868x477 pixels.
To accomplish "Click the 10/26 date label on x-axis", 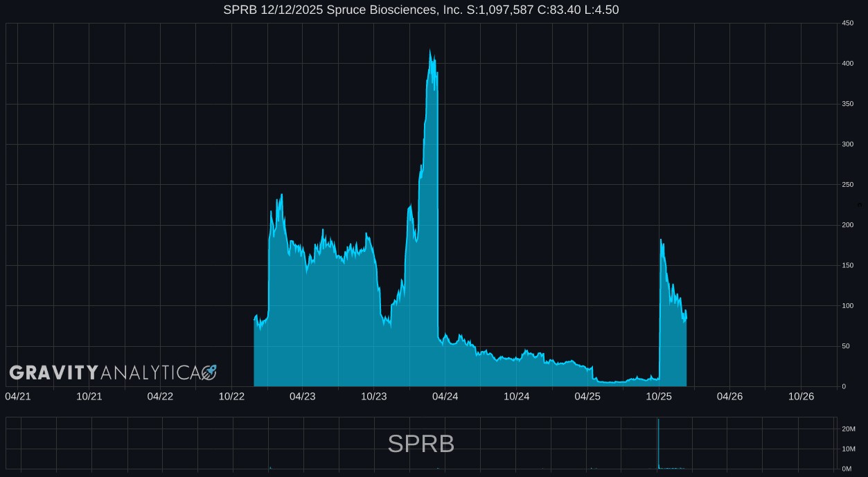I will [x=801, y=396].
